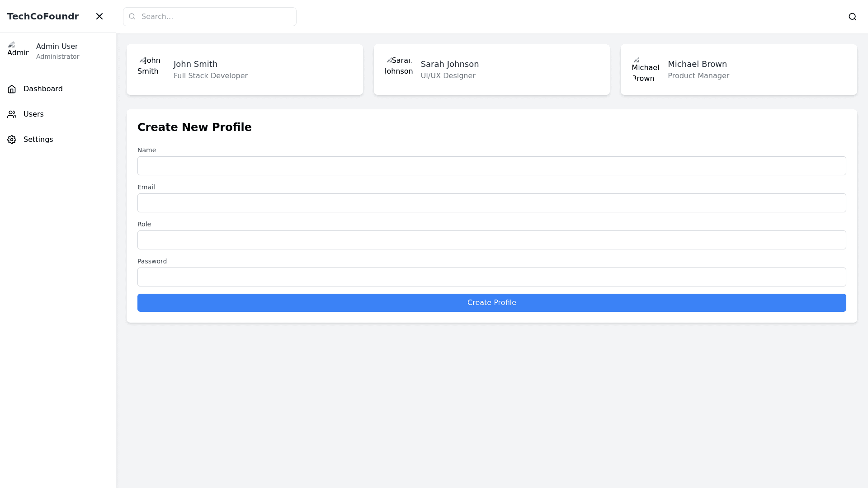This screenshot has height=488, width=868.
Task: Click into the Password input field
Action: click(491, 277)
